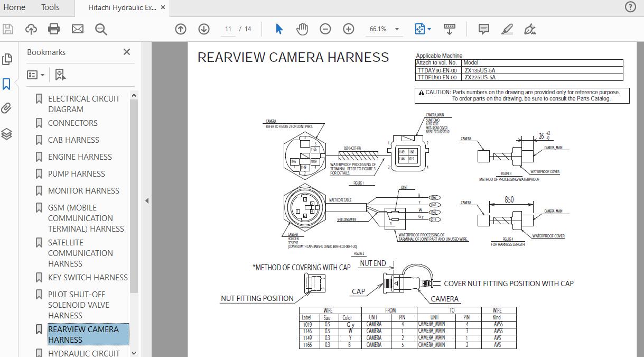Toggle the Layers panel in sidebar

coord(7,134)
